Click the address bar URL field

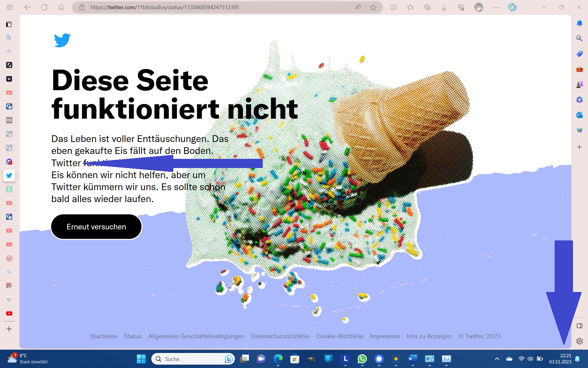click(x=214, y=7)
